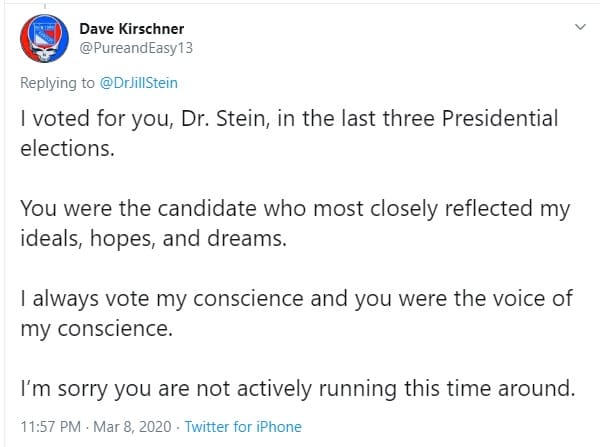Open the 'Twitter for iPhone' source link
The image size is (601, 447).
243,427
